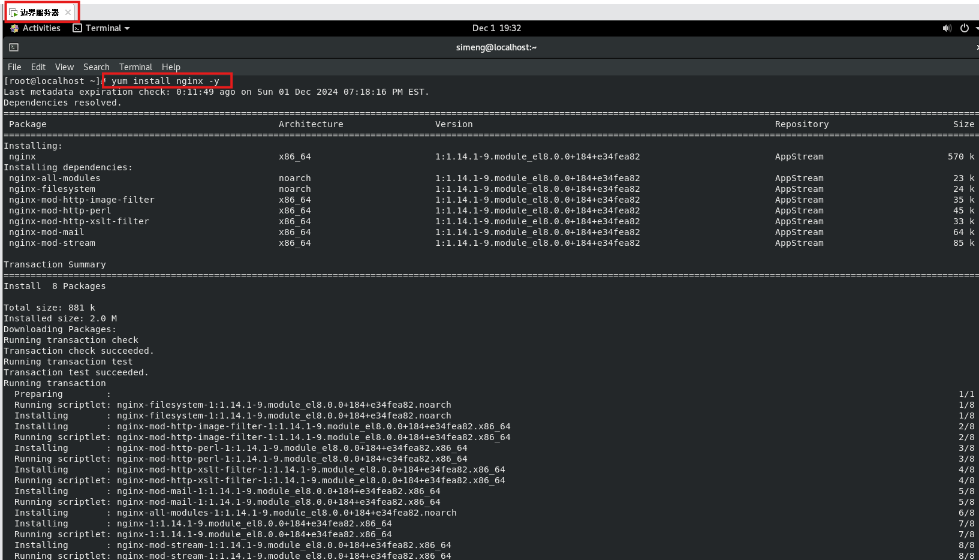Open the Help menu
Screen dimensions: 979x560
171,67
